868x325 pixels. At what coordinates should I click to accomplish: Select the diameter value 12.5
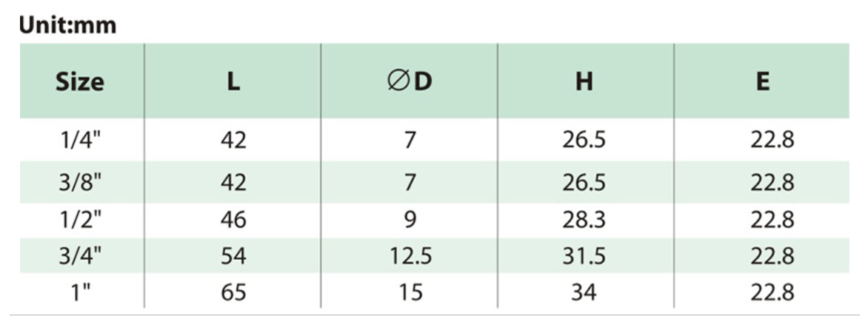410,255
